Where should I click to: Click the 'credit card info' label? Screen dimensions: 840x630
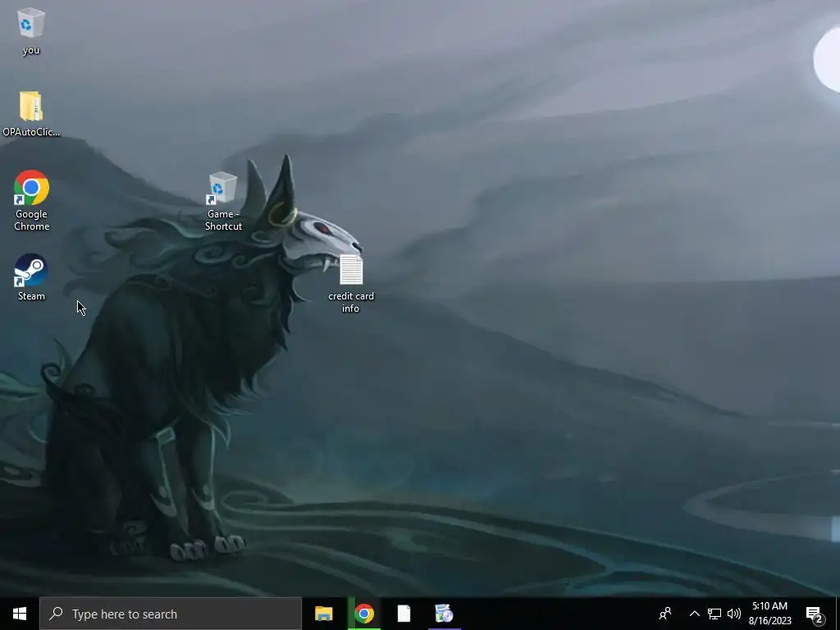351,302
